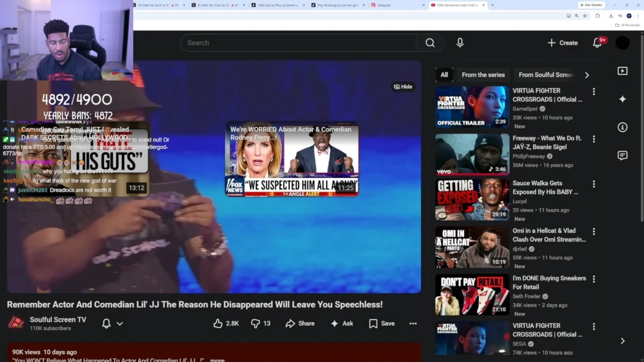Open side panel comments icon

pos(623,156)
